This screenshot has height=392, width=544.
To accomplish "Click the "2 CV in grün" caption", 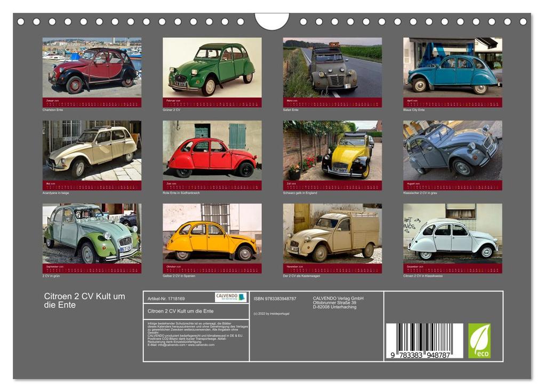I will point(51,276).
